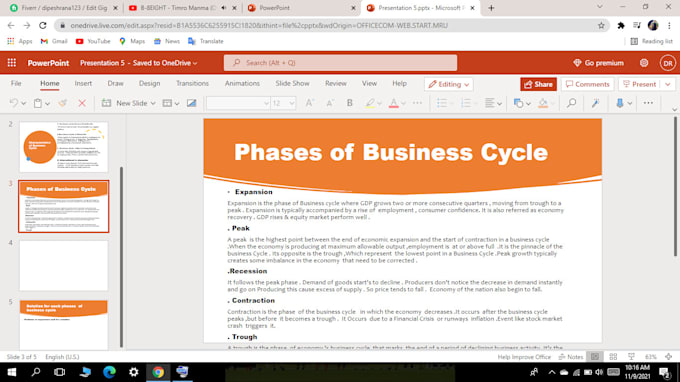
Task: Click the text alignment icon
Action: click(x=490, y=103)
